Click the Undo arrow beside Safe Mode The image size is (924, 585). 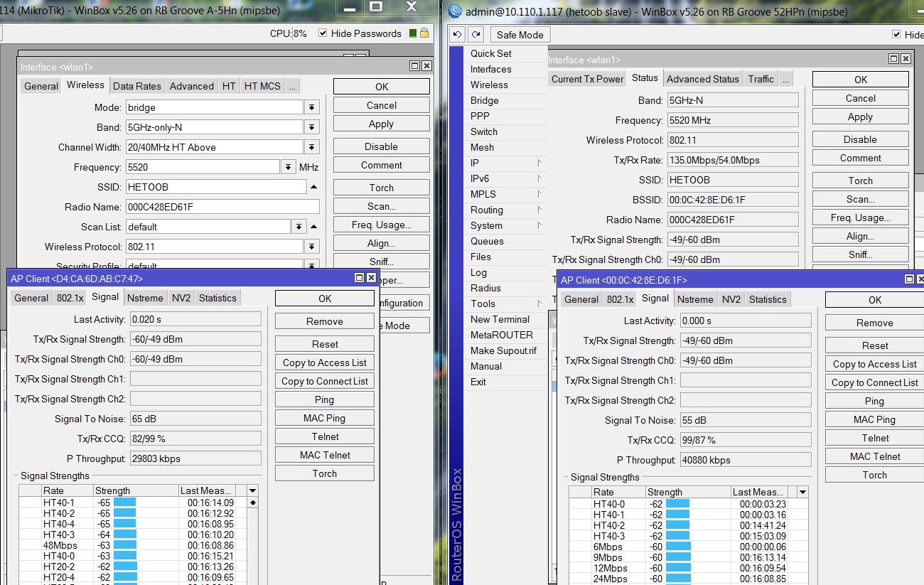click(x=458, y=34)
